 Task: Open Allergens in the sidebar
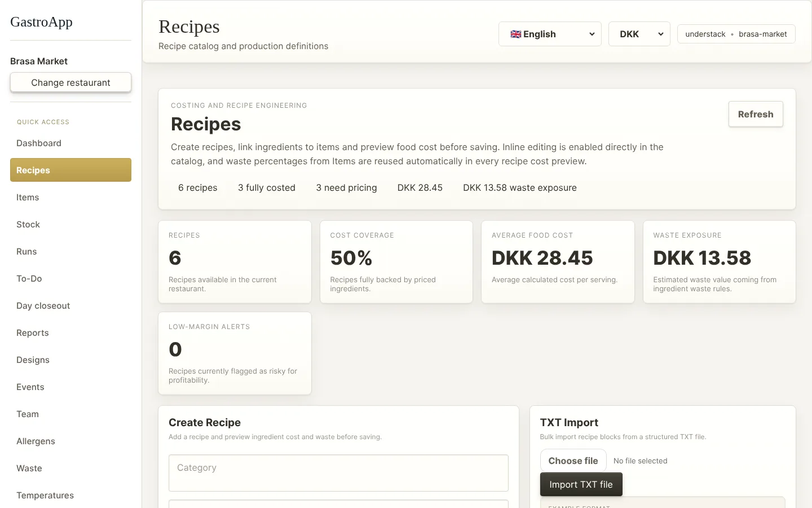coord(70,441)
